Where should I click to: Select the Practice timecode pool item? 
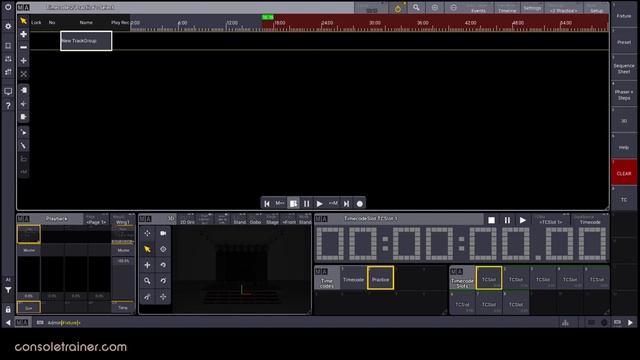(x=380, y=278)
